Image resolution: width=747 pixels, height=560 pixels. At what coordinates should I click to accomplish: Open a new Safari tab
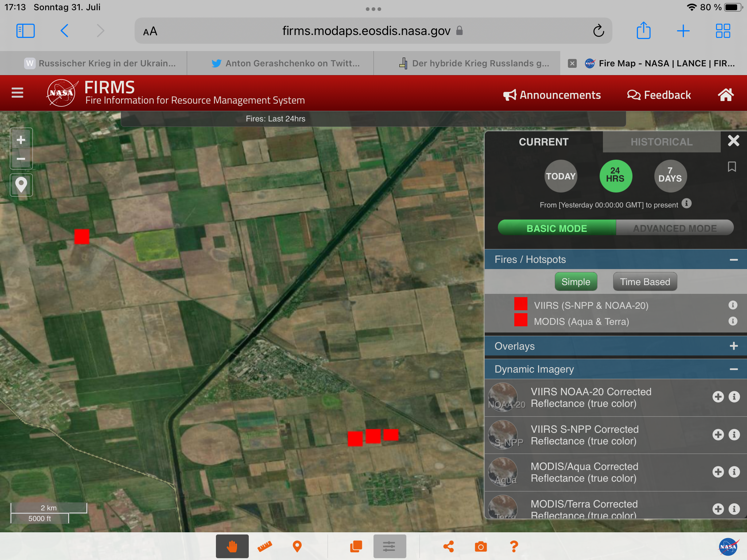pos(683,31)
